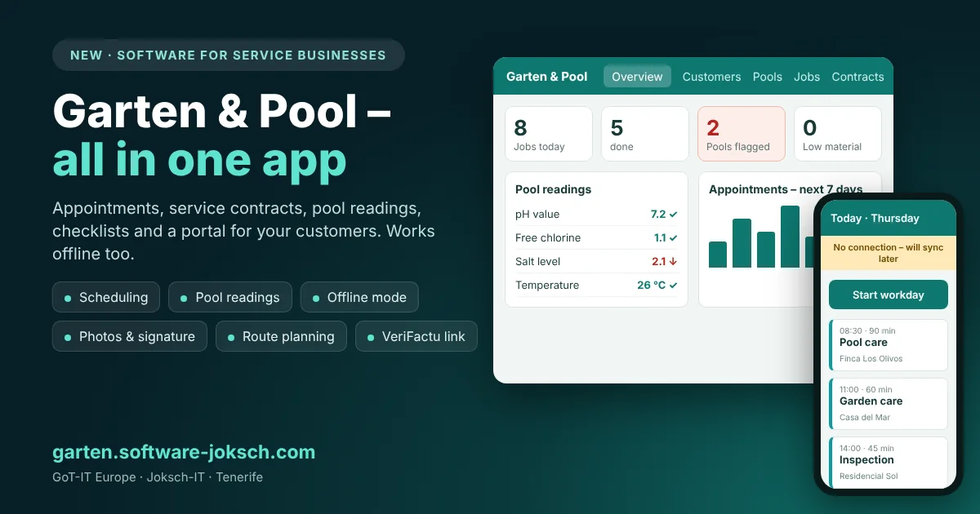The height and width of the screenshot is (514, 980).
Task: Click the green check next to 1.1
Action: click(x=674, y=238)
